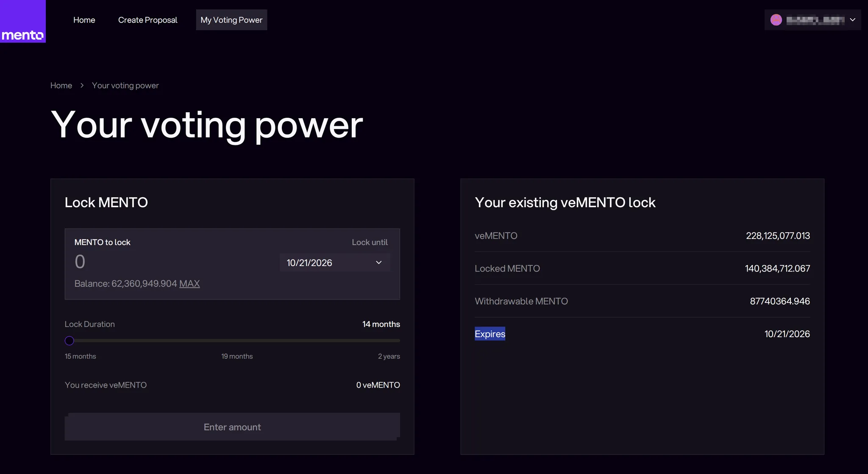Select My Voting Power tab
The height and width of the screenshot is (474, 868).
click(231, 20)
